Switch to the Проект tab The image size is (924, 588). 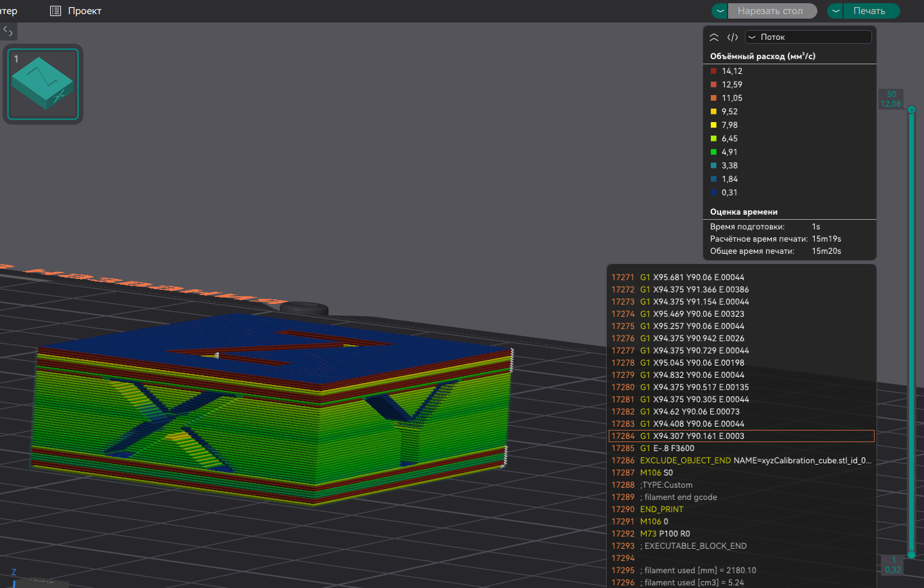click(84, 11)
